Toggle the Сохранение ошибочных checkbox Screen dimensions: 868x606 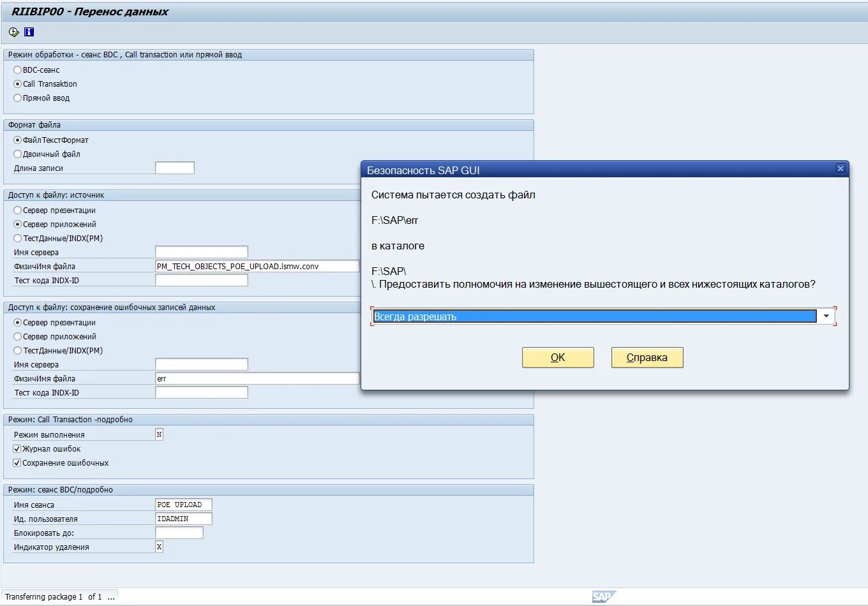pos(17,463)
